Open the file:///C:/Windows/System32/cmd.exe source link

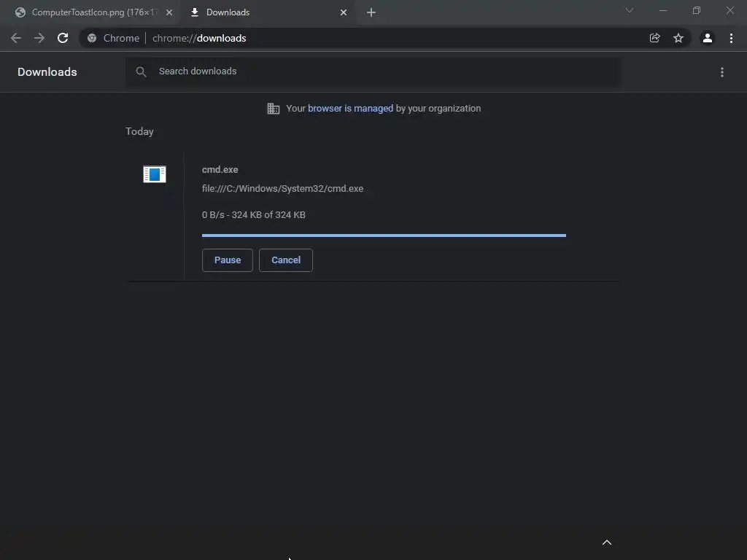click(282, 189)
